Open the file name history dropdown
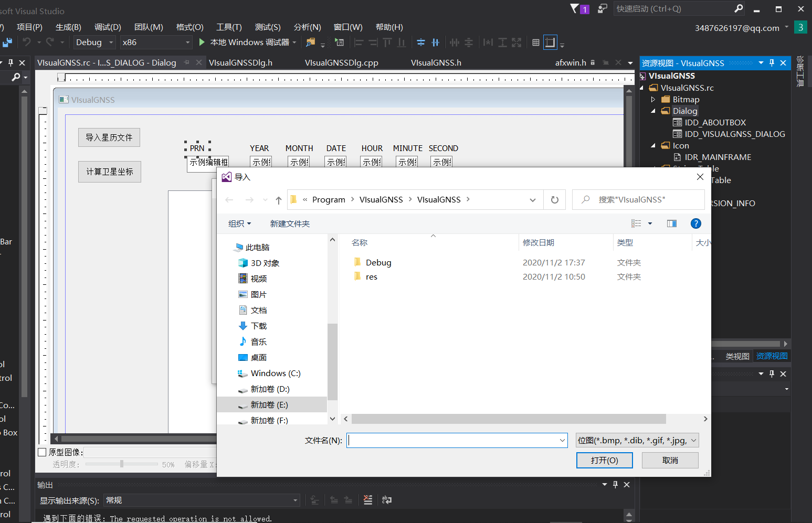812x523 pixels. click(x=562, y=441)
